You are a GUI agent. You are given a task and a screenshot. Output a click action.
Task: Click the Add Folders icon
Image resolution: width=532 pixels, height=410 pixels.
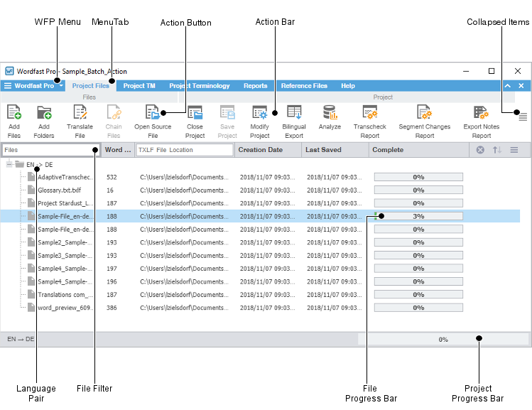click(x=44, y=112)
